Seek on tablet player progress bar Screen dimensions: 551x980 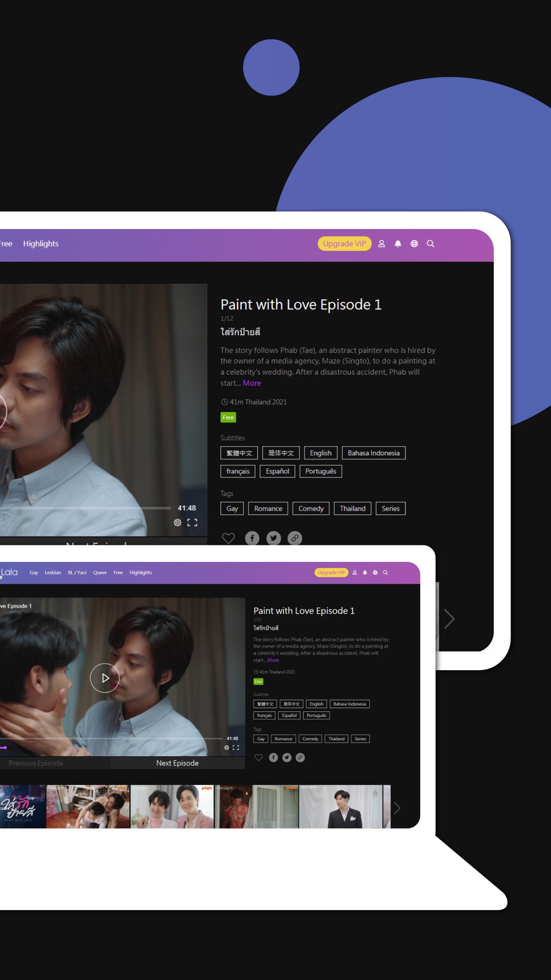click(x=85, y=508)
